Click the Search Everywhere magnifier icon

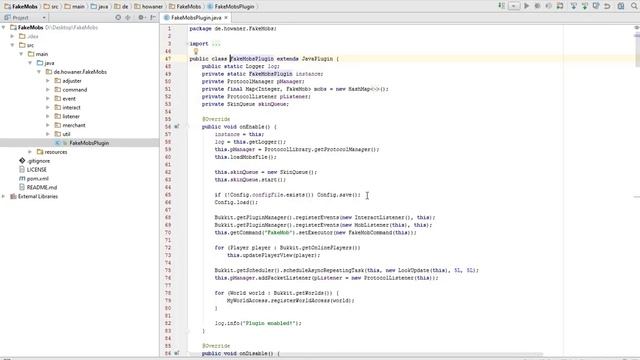tap(634, 6)
